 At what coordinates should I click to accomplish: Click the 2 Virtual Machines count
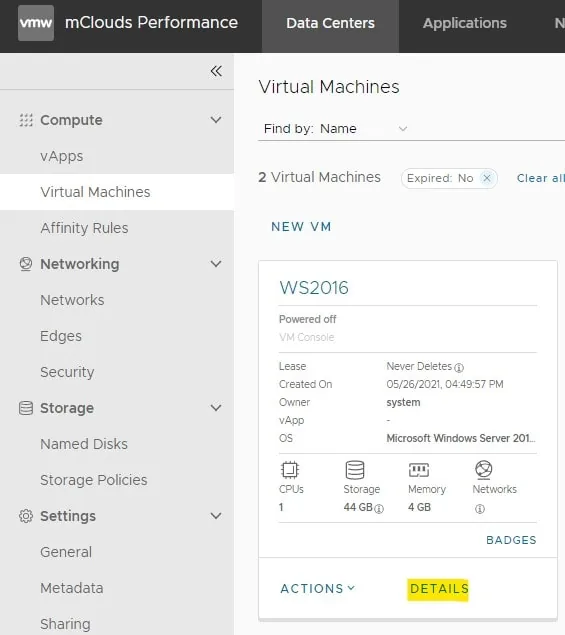[x=320, y=177]
